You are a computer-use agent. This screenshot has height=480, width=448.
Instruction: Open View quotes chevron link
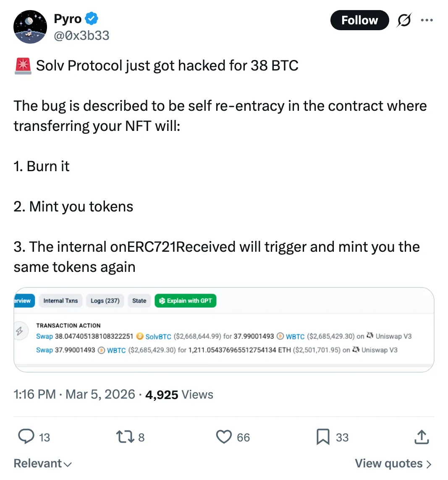click(x=393, y=464)
